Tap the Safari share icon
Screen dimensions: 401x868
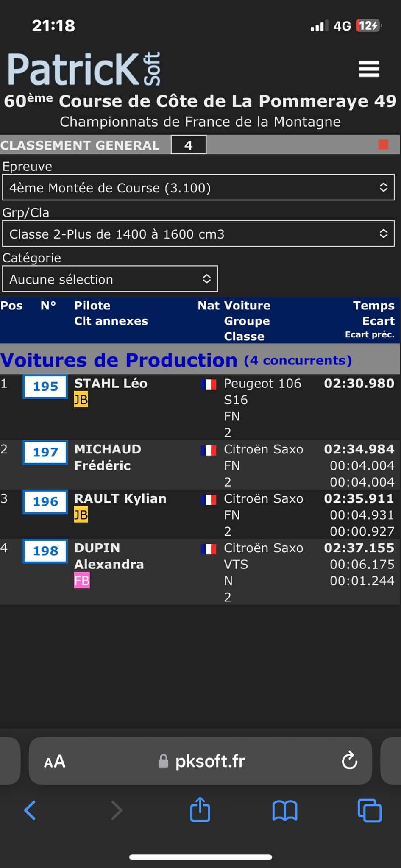pyautogui.click(x=200, y=810)
